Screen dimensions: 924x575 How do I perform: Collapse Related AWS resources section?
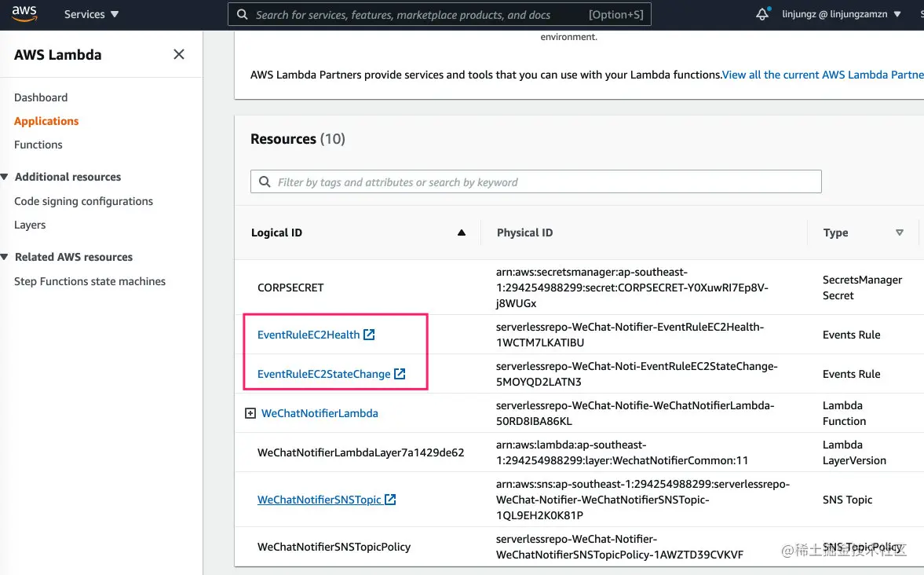click(5, 257)
